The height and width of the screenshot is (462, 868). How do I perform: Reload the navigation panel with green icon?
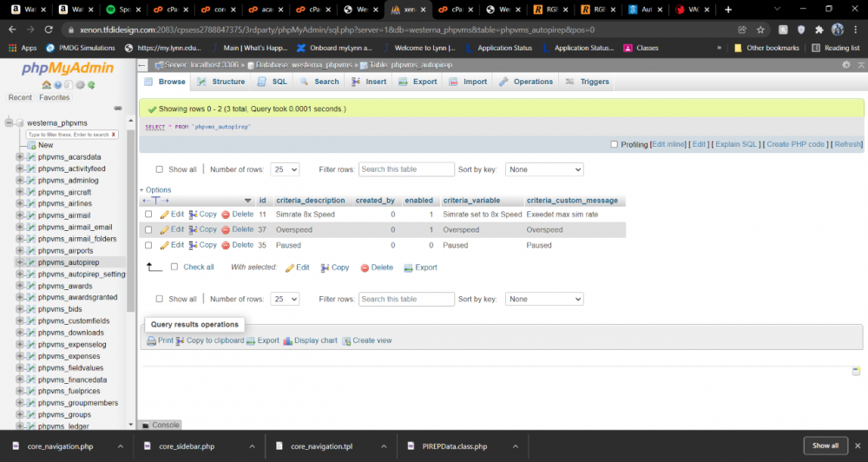tap(91, 85)
